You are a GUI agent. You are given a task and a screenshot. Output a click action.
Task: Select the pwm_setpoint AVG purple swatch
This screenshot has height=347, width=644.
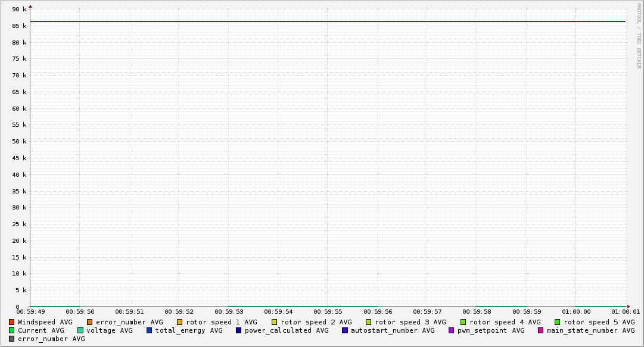[x=452, y=330]
